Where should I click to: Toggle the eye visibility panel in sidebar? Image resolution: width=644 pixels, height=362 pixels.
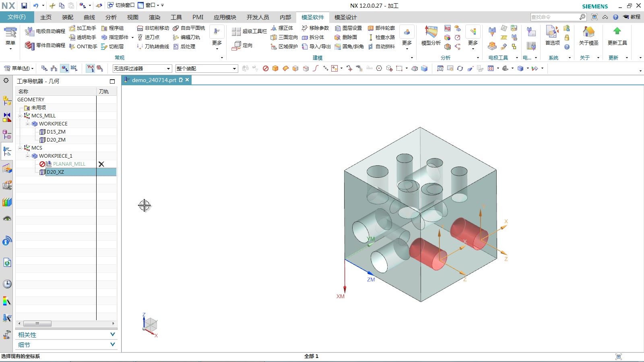[x=7, y=219]
